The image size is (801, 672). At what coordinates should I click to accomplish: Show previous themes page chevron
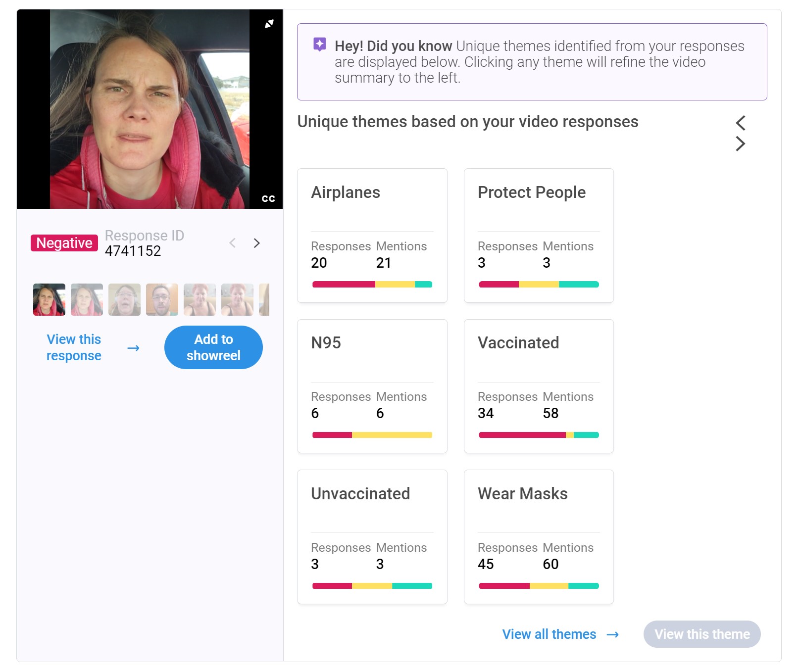(x=740, y=123)
